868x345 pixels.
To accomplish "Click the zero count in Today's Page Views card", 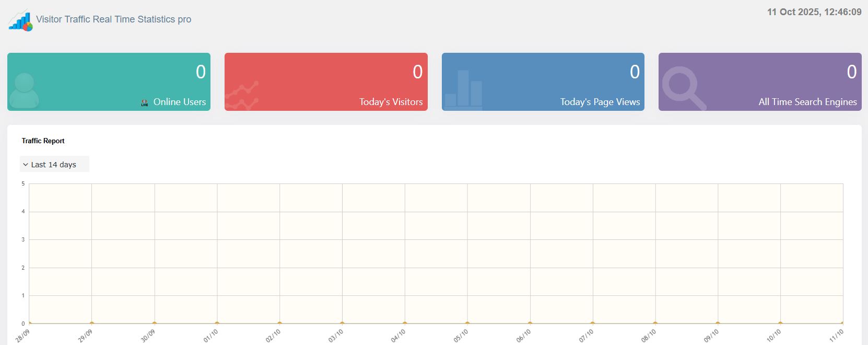I will tap(635, 72).
